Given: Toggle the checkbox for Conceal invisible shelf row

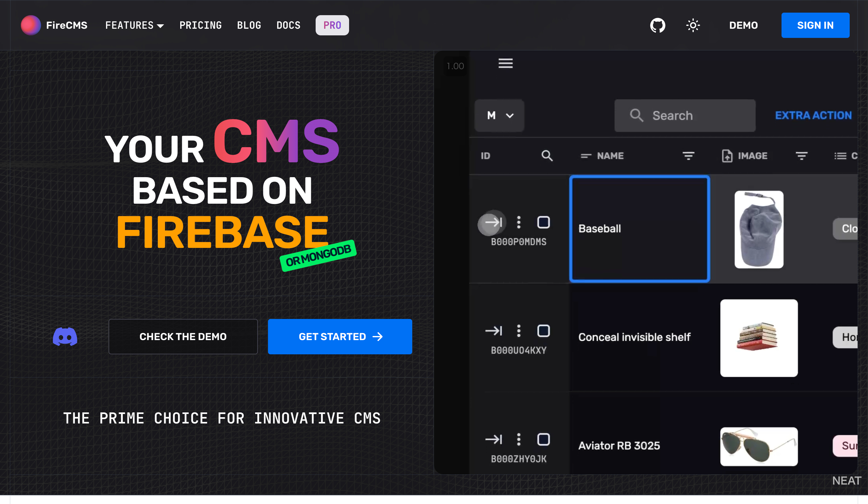Looking at the screenshot, I should (x=544, y=331).
